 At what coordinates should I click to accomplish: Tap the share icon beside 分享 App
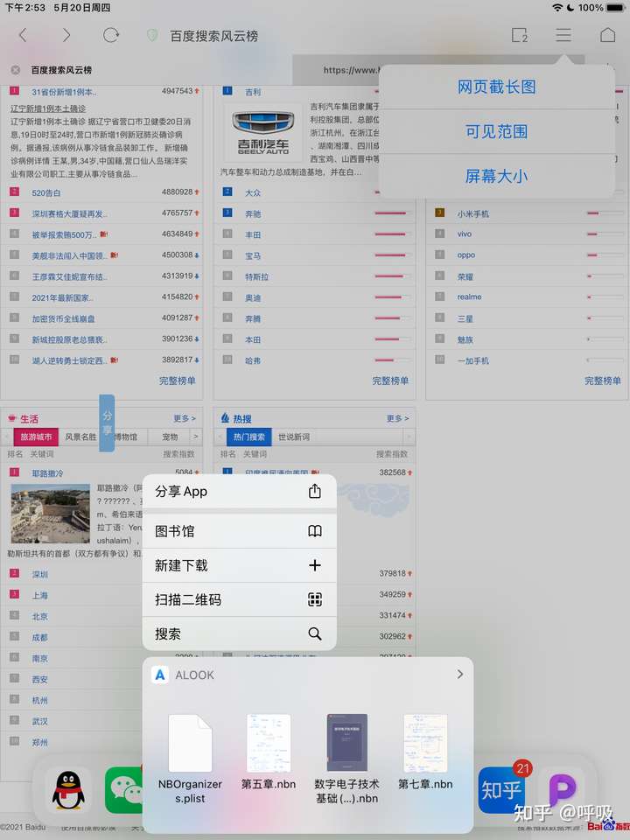(x=315, y=491)
